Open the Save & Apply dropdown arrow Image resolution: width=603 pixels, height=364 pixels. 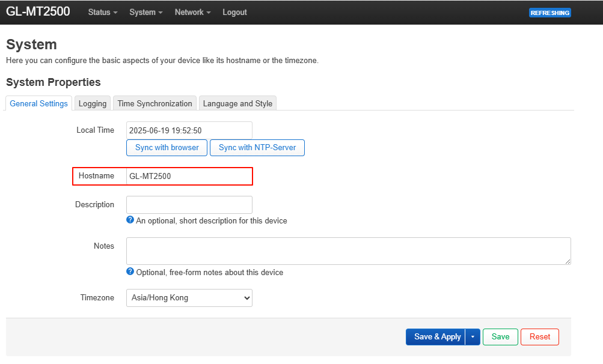(x=473, y=337)
